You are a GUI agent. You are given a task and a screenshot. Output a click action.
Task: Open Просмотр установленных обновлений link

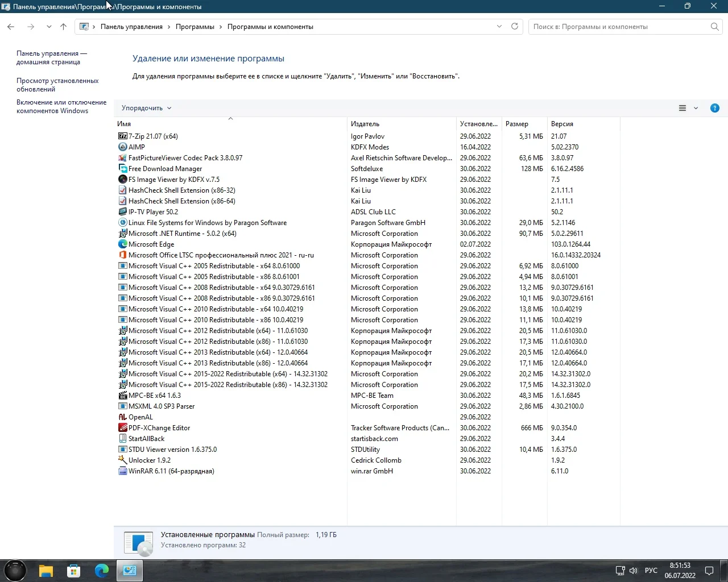point(57,85)
